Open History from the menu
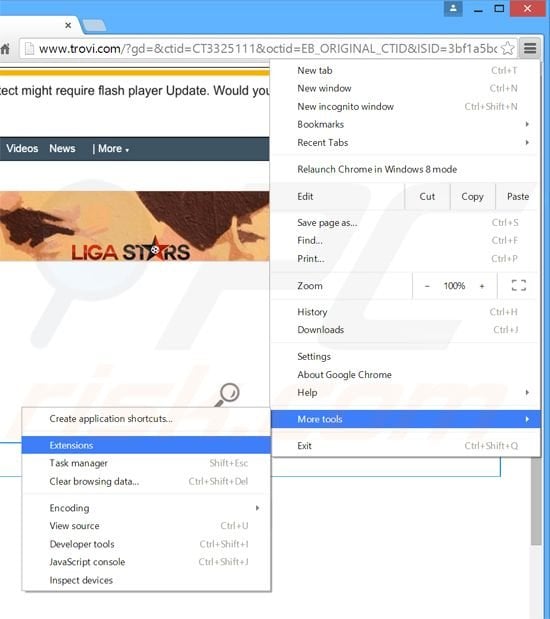The height and width of the screenshot is (619, 550). [405, 312]
